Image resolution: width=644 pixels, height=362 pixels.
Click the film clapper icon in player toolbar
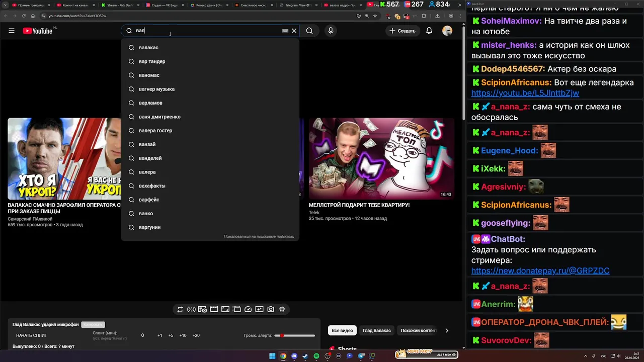(214, 309)
